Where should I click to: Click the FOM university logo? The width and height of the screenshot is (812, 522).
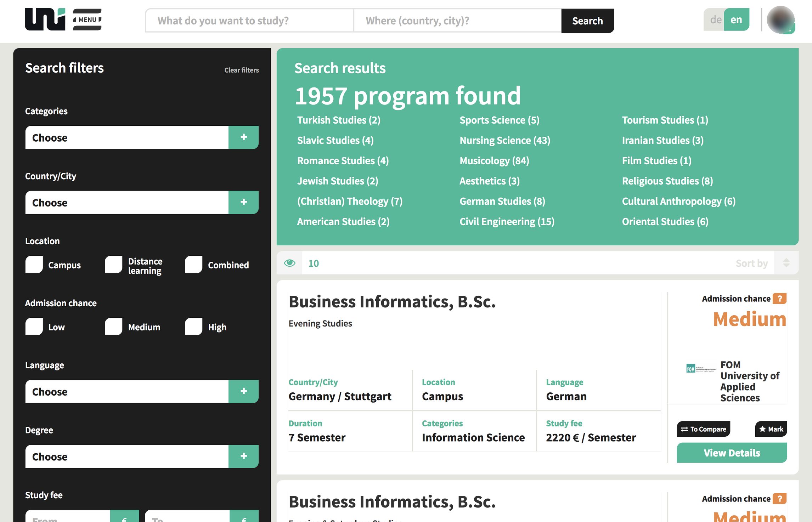coord(701,369)
